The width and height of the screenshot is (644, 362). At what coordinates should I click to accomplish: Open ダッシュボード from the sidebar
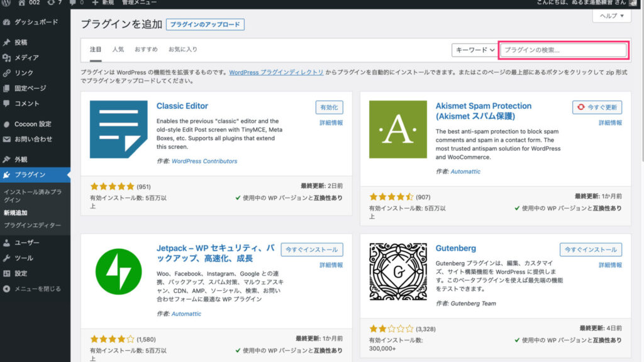click(x=36, y=22)
